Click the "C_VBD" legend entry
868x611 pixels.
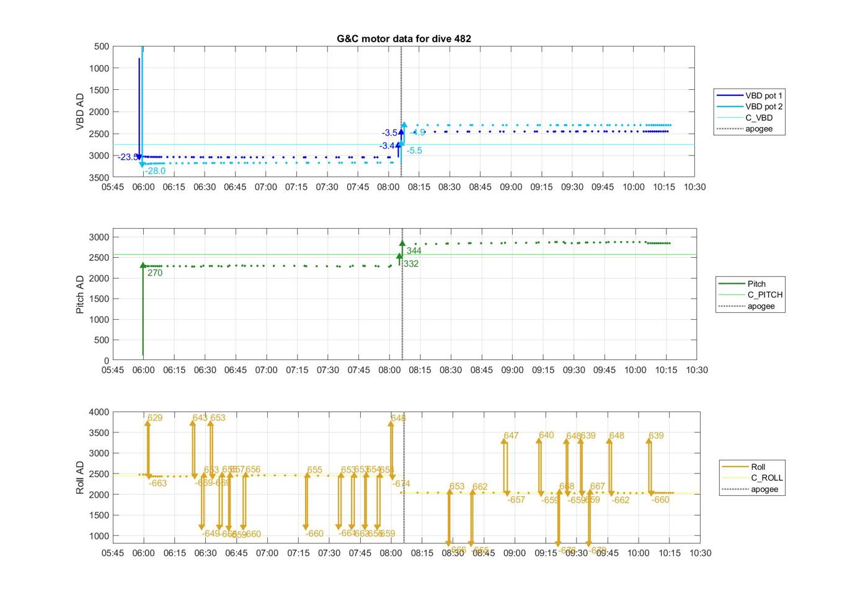[x=745, y=118]
